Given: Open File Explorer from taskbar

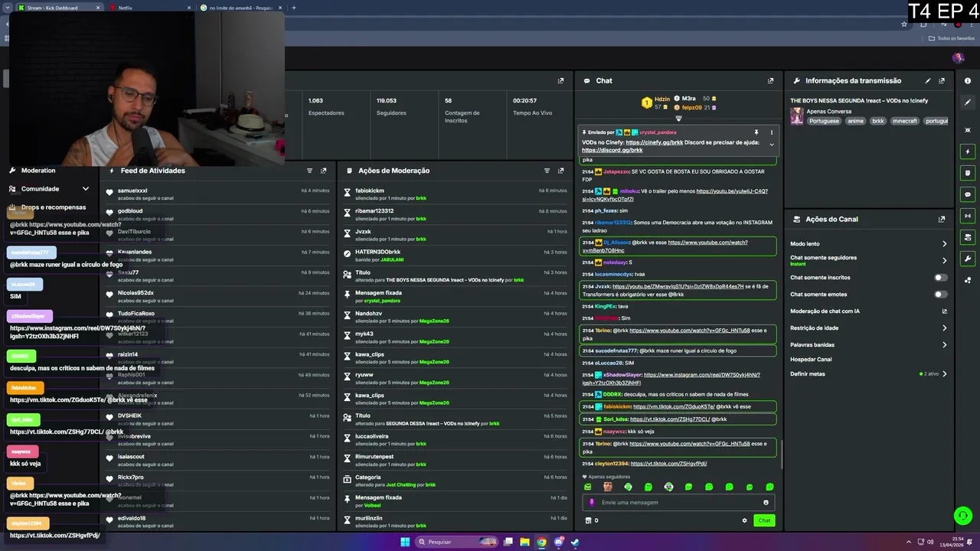Looking at the screenshot, I should 524,542.
